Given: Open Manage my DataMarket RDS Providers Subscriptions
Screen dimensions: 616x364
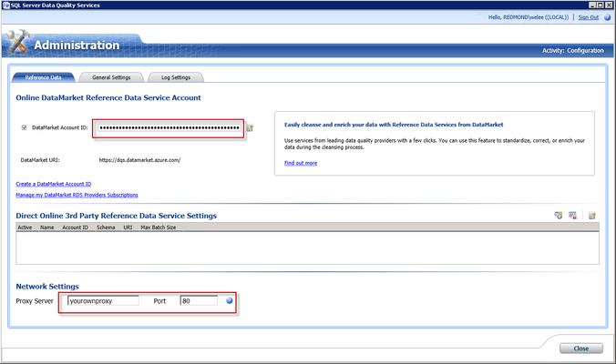Looking at the screenshot, I should (x=77, y=195).
